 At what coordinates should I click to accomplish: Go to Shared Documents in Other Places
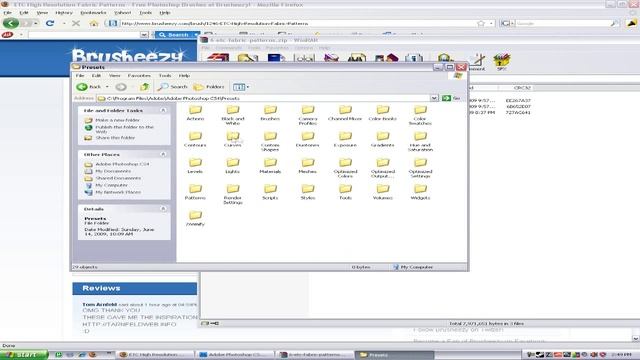coord(113,178)
